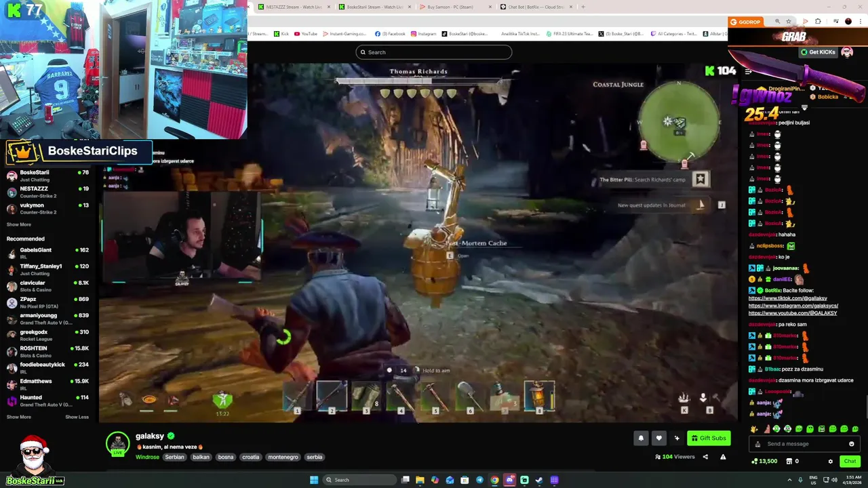
Task: Bookmark this page with the star icon
Action: [x=788, y=22]
